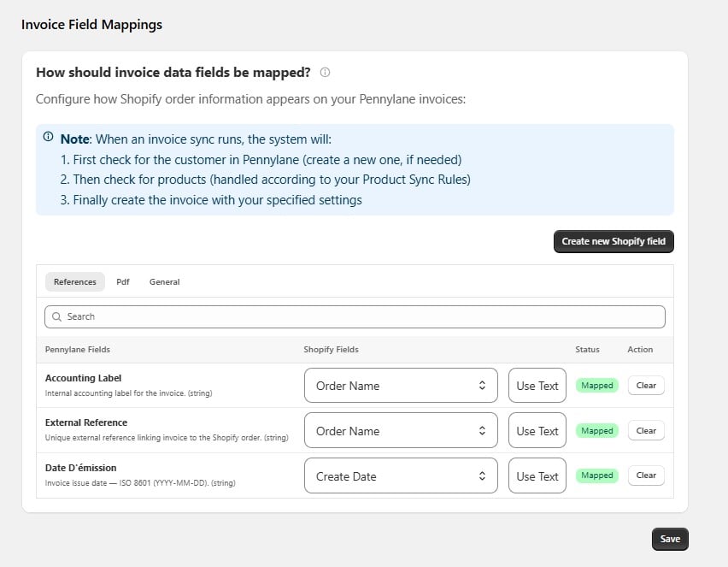Open the Accounting Label Shopify field dropdown

click(x=401, y=386)
